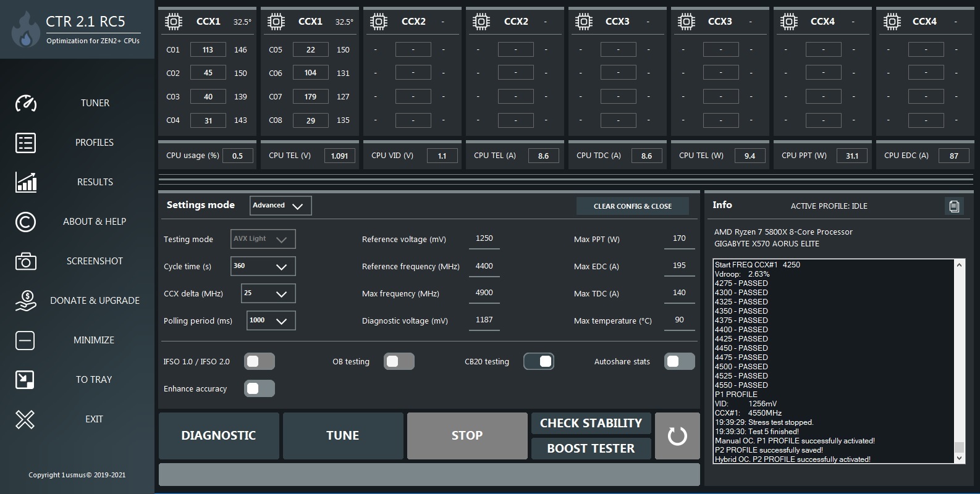Enable the IFSO 1.0 / IFSO 2.0 toggle
The height and width of the screenshot is (494, 980).
(x=260, y=362)
